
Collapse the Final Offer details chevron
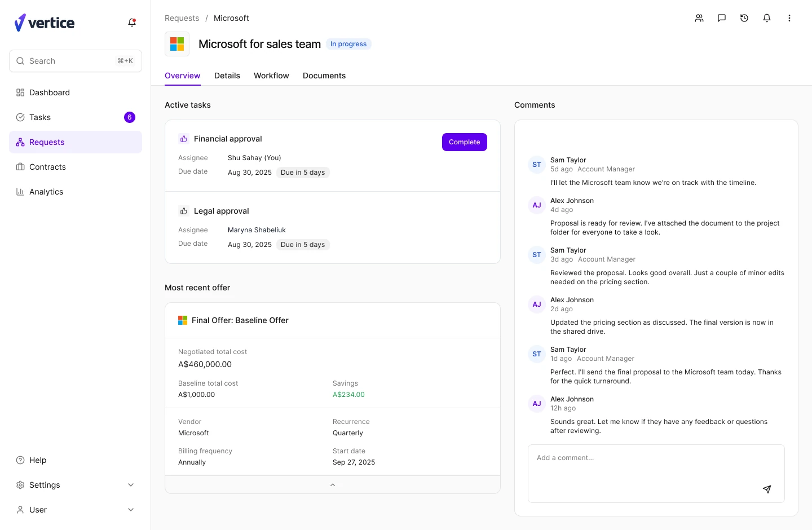(333, 485)
